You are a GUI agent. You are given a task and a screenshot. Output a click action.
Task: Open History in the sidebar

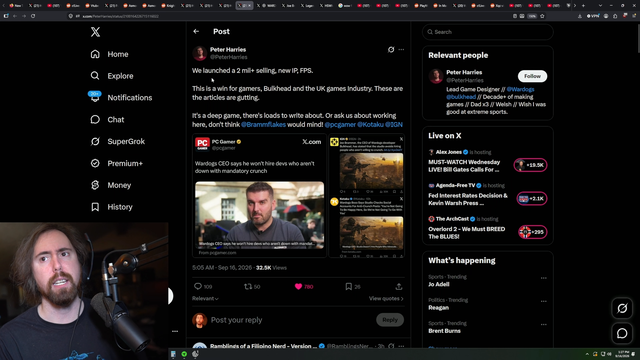click(111, 207)
